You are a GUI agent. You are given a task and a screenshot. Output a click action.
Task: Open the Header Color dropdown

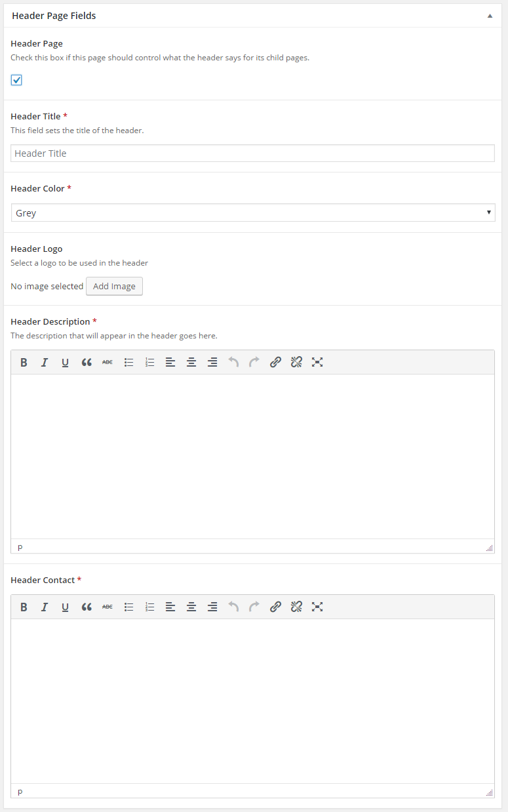pyautogui.click(x=252, y=213)
